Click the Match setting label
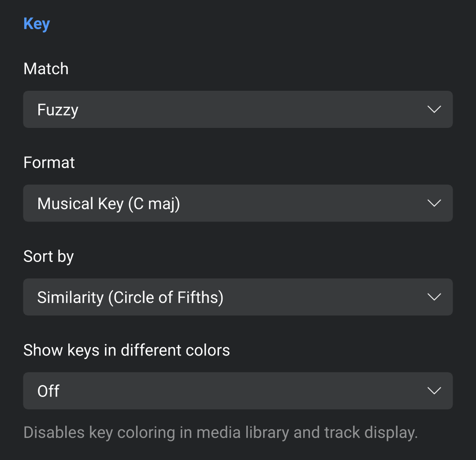 tap(46, 69)
